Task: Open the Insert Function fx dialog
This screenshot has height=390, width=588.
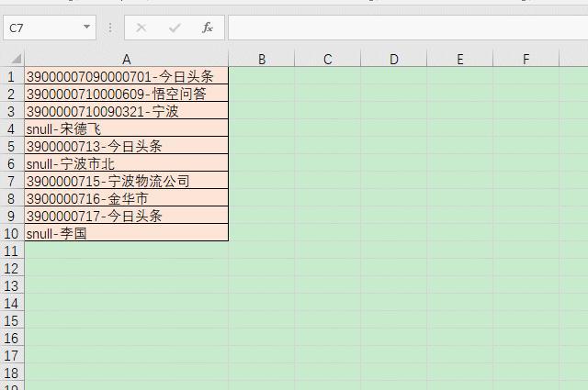Action: click(208, 28)
